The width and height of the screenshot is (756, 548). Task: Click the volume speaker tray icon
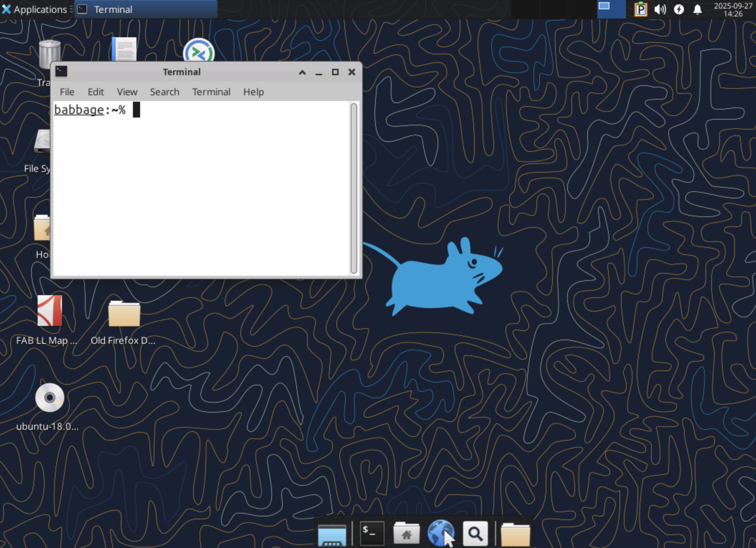coord(660,9)
